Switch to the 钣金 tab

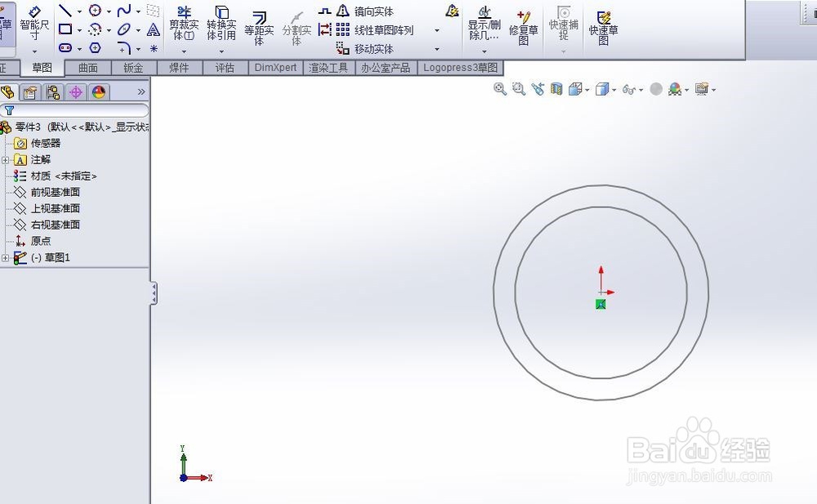coord(133,68)
